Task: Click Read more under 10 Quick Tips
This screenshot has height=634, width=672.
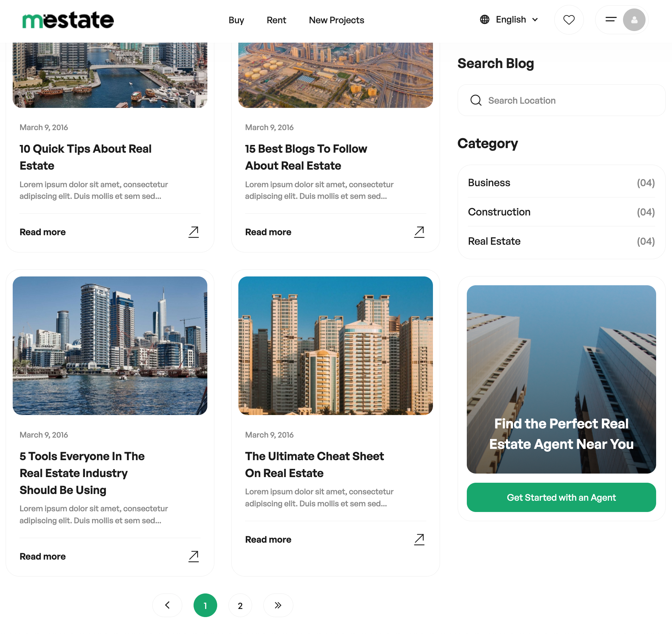Action: pos(43,232)
